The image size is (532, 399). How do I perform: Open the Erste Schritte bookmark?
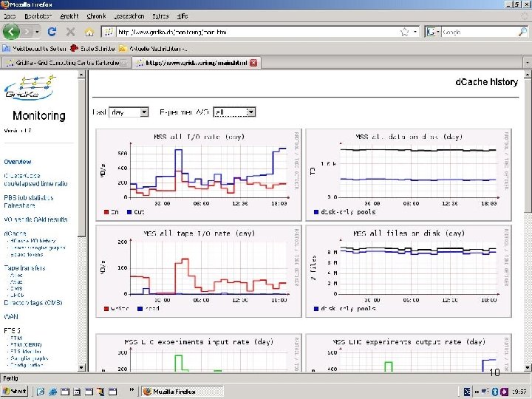(92, 49)
